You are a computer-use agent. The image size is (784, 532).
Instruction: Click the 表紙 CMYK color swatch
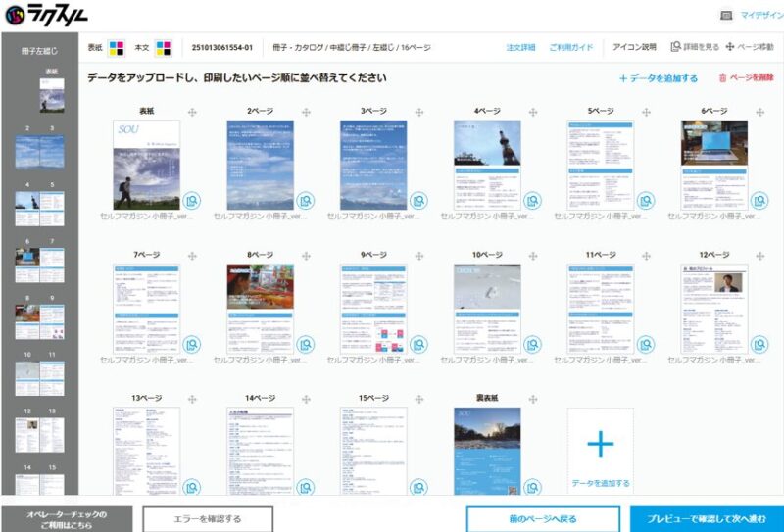pos(117,48)
